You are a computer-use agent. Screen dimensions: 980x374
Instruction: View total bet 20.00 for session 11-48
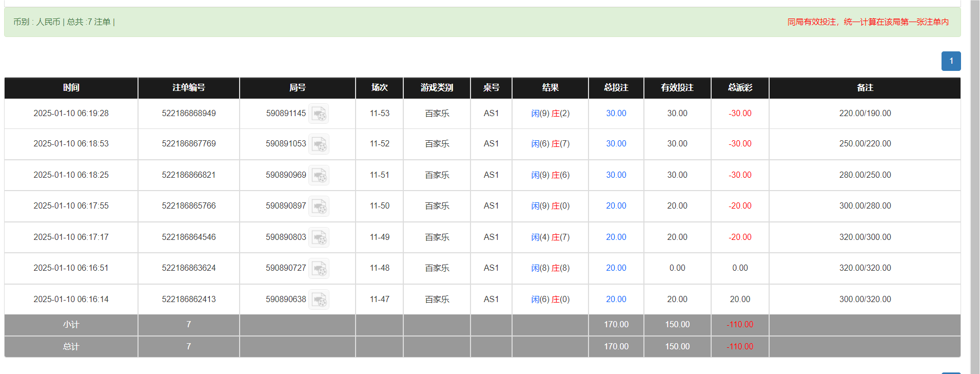pyautogui.click(x=616, y=268)
